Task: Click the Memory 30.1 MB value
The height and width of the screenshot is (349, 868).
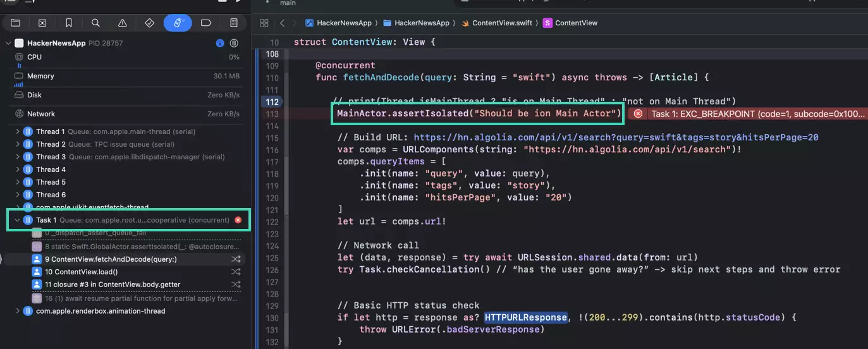Action: coord(226,76)
